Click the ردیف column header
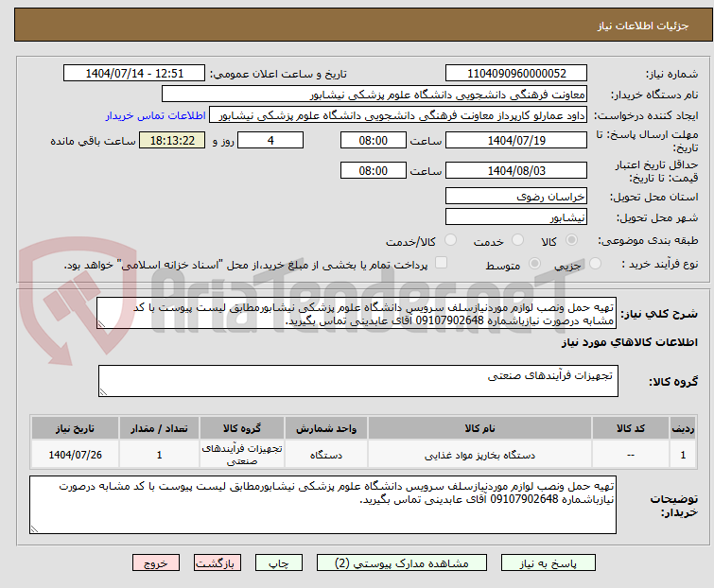714x588 pixels. point(683,428)
